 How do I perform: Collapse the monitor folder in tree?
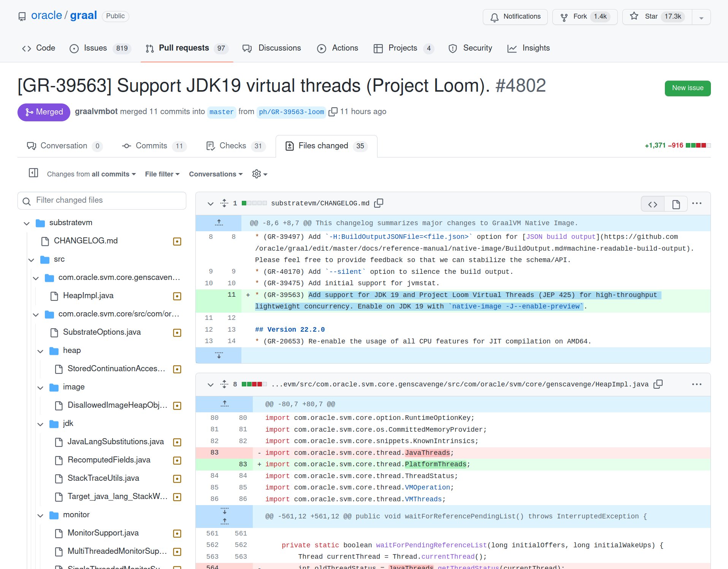click(x=40, y=515)
